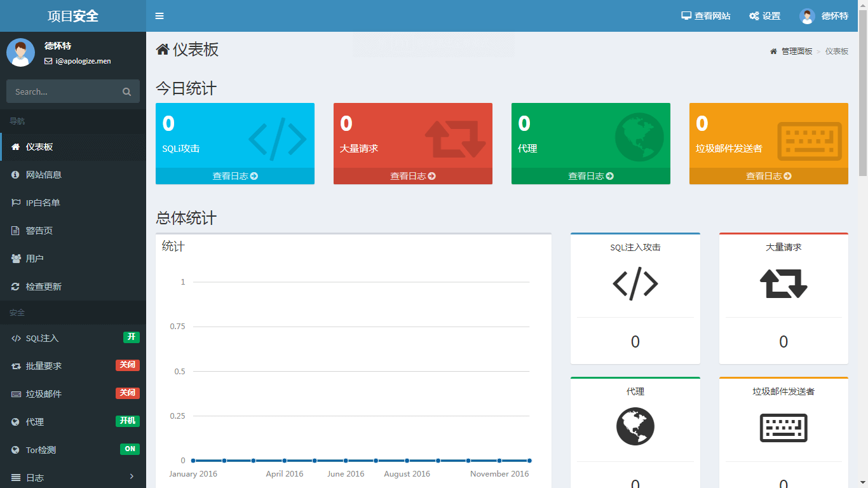Viewport: 868px width, 488px height.
Task: Click the home icon in the breadcrumb
Action: tap(773, 51)
